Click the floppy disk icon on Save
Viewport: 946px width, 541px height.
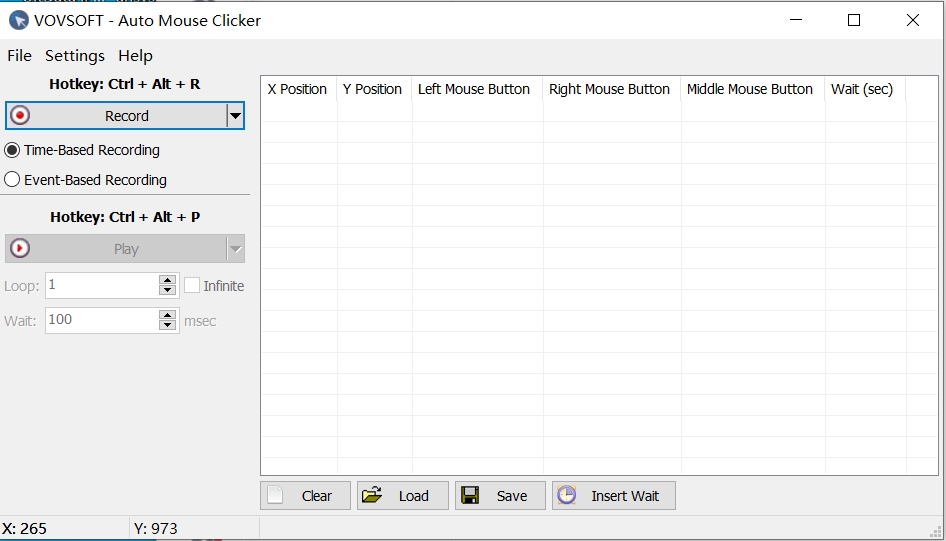click(470, 495)
